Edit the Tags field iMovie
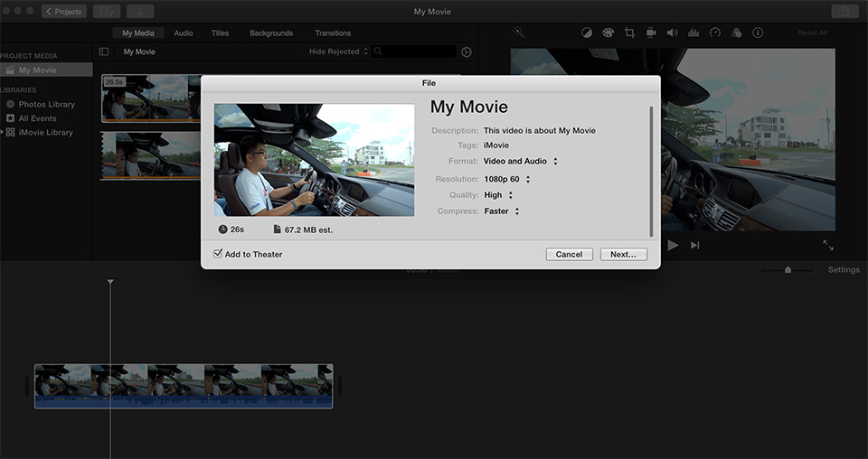Viewport: 868px width, 459px height. [496, 145]
